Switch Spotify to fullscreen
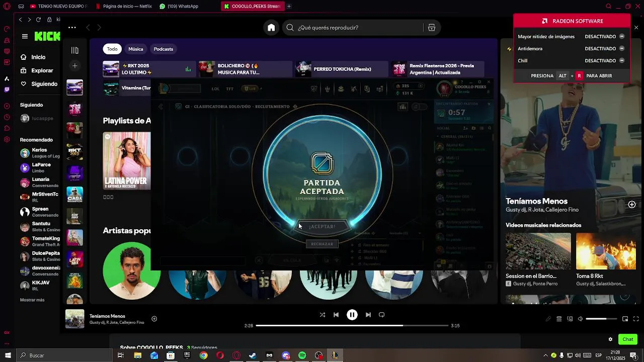This screenshot has width=644, height=362. click(636, 319)
